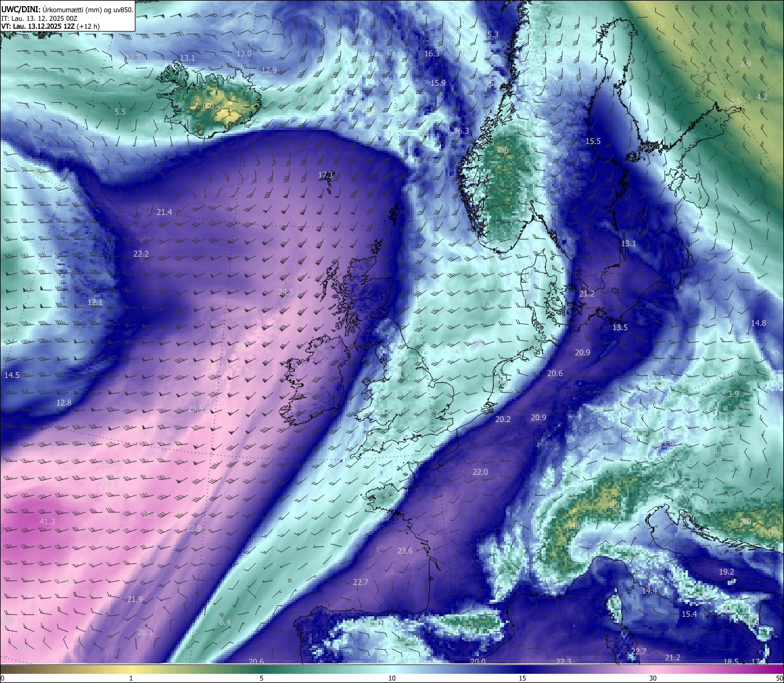Click the colour scale tick labelled 5
This screenshot has width=784, height=683.
click(x=262, y=678)
